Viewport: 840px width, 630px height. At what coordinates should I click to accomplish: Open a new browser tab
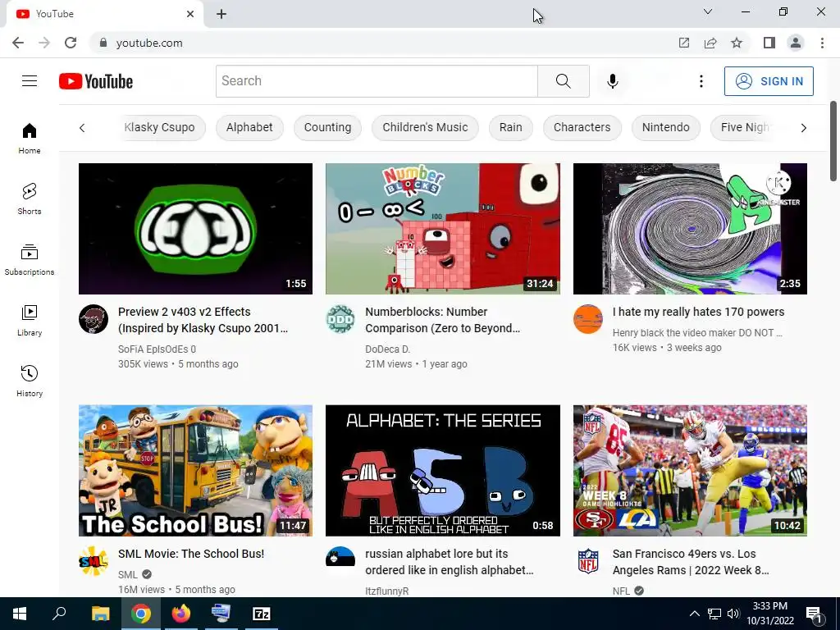tap(221, 14)
